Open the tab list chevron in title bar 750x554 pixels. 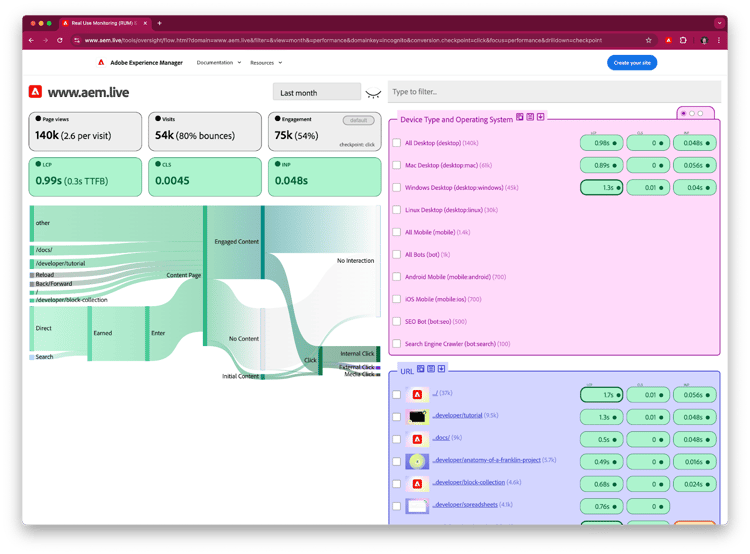(x=719, y=23)
